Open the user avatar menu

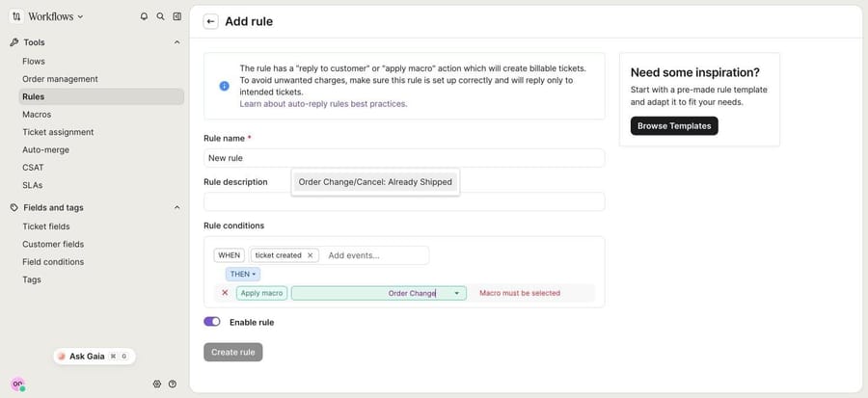17,385
